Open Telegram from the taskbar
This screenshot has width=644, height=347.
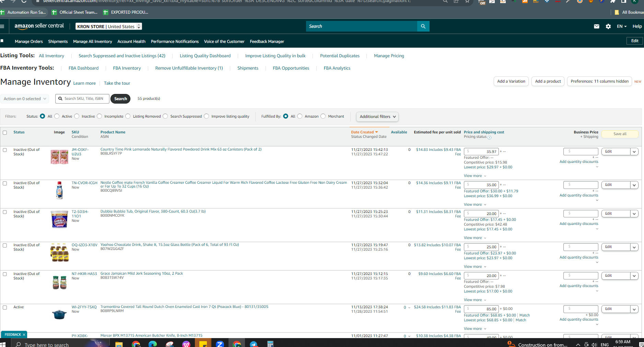[254, 344]
